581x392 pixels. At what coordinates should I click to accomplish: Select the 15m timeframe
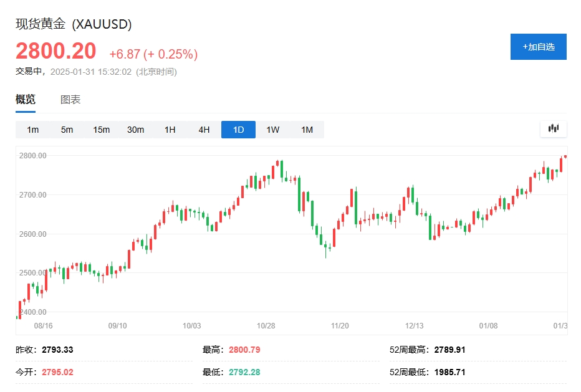click(x=101, y=129)
